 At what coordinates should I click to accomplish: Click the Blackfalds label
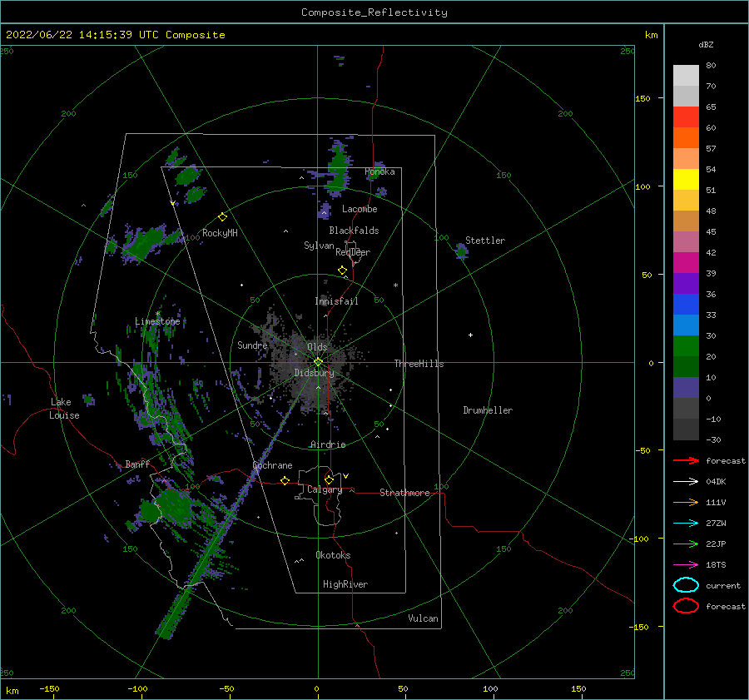tap(354, 231)
